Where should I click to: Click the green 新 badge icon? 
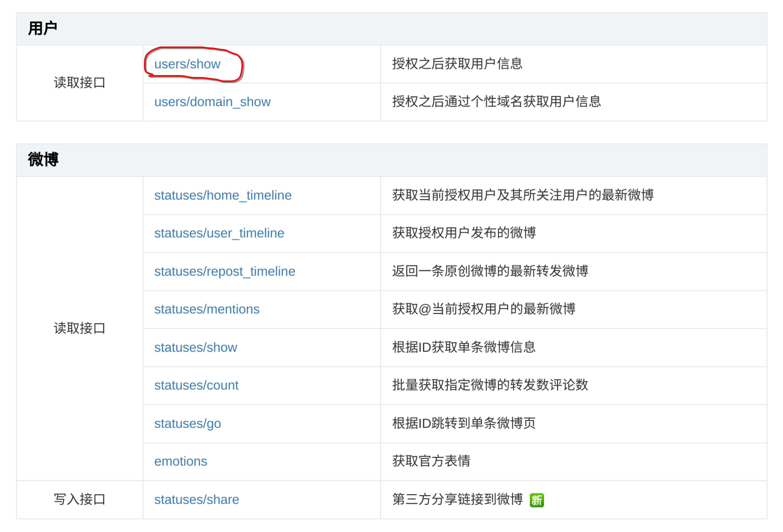coord(537,500)
